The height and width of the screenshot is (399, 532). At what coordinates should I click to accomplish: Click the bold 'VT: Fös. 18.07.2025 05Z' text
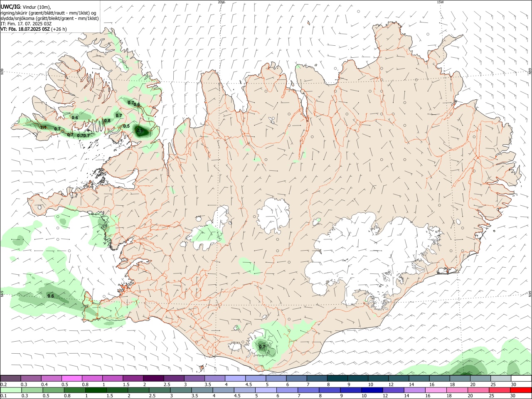(x=25, y=29)
